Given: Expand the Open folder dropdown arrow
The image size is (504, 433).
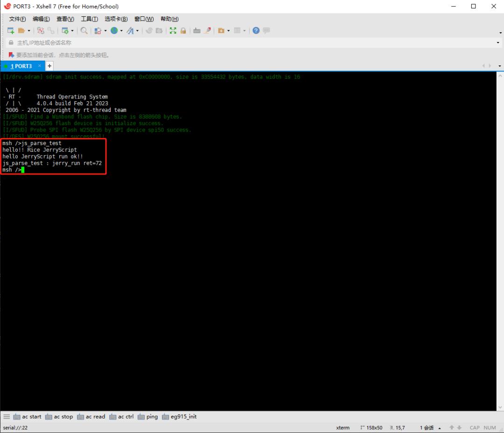Looking at the screenshot, I should tap(29, 31).
